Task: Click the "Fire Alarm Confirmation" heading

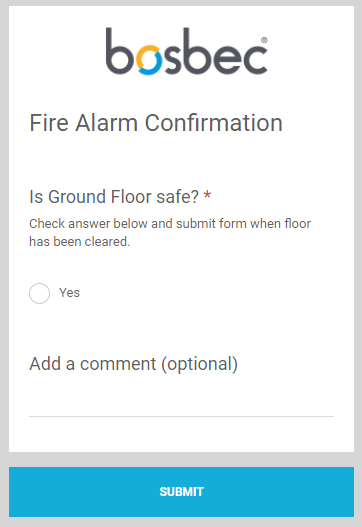Action: point(156,123)
